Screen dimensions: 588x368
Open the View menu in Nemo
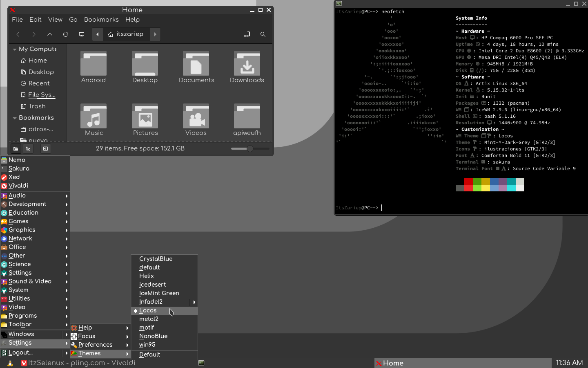tap(55, 20)
